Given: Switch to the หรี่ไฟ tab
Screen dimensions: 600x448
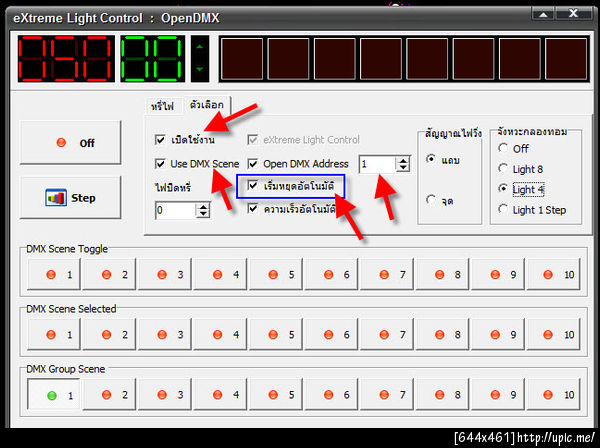Looking at the screenshot, I should [x=163, y=106].
